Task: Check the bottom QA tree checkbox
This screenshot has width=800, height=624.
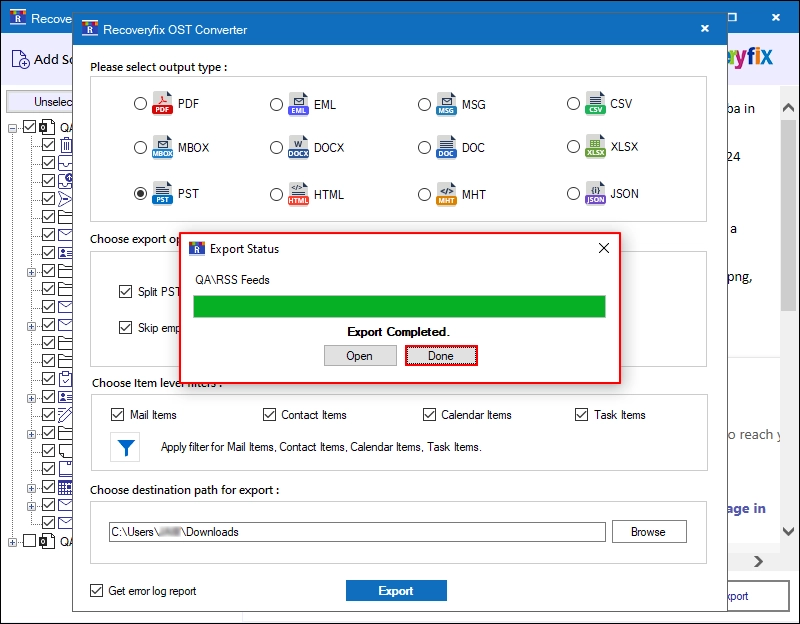Action: coord(30,540)
